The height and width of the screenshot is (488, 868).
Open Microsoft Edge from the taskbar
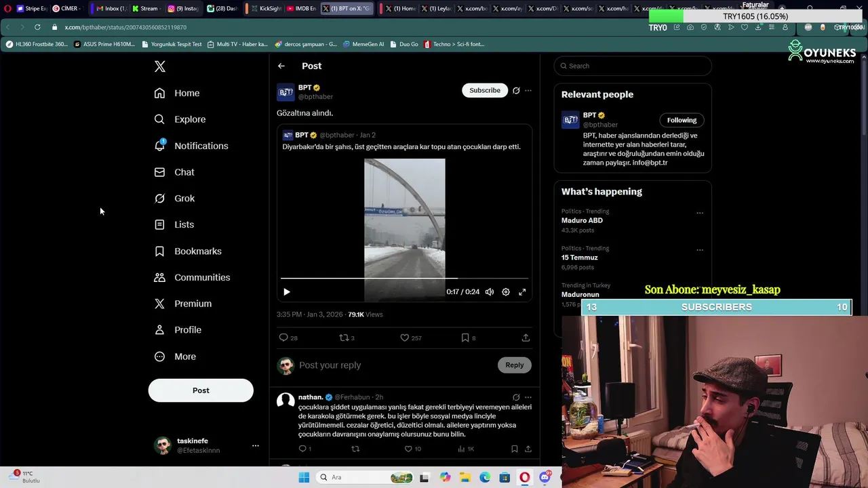(485, 477)
